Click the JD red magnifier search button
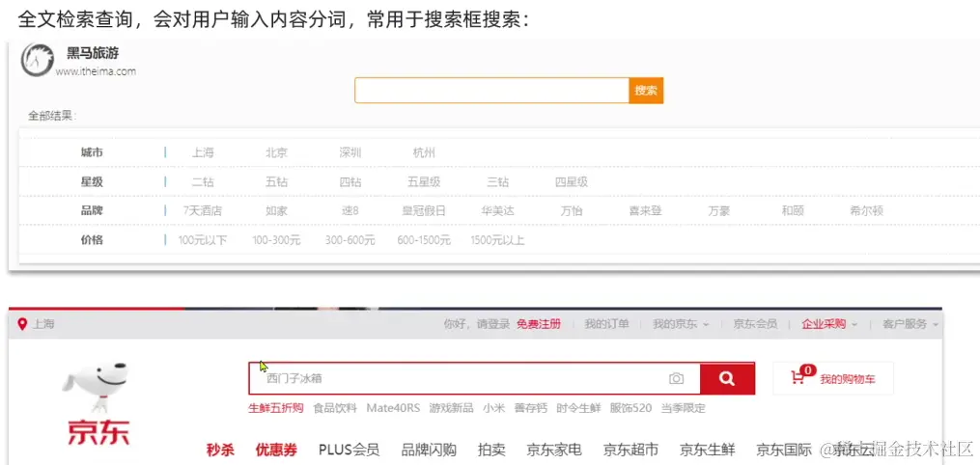 (x=727, y=378)
